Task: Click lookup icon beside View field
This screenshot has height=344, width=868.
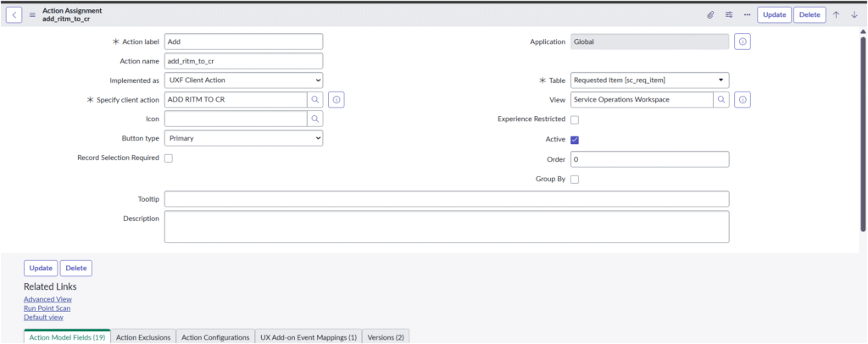Action: (x=721, y=100)
